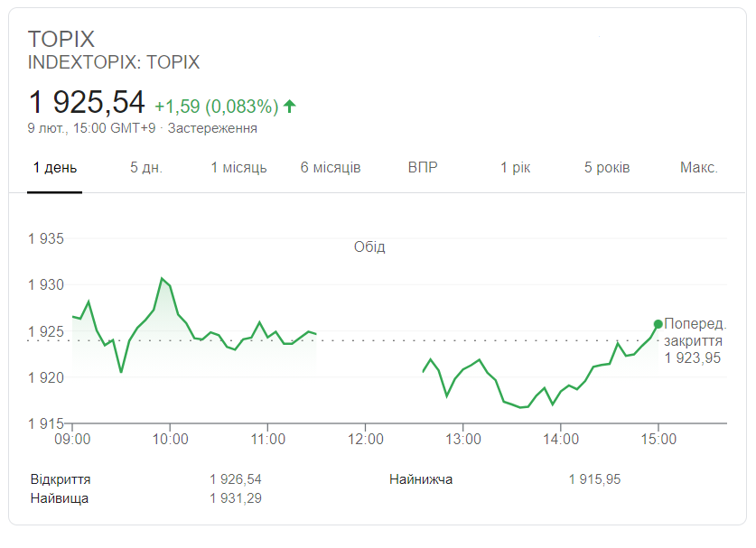Click the 1 915 price axis label
The width and height of the screenshot is (756, 548).
click(x=46, y=423)
